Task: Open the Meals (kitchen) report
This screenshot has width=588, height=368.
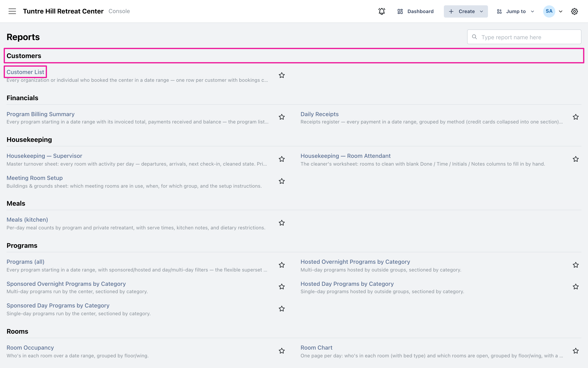Action: (27, 220)
